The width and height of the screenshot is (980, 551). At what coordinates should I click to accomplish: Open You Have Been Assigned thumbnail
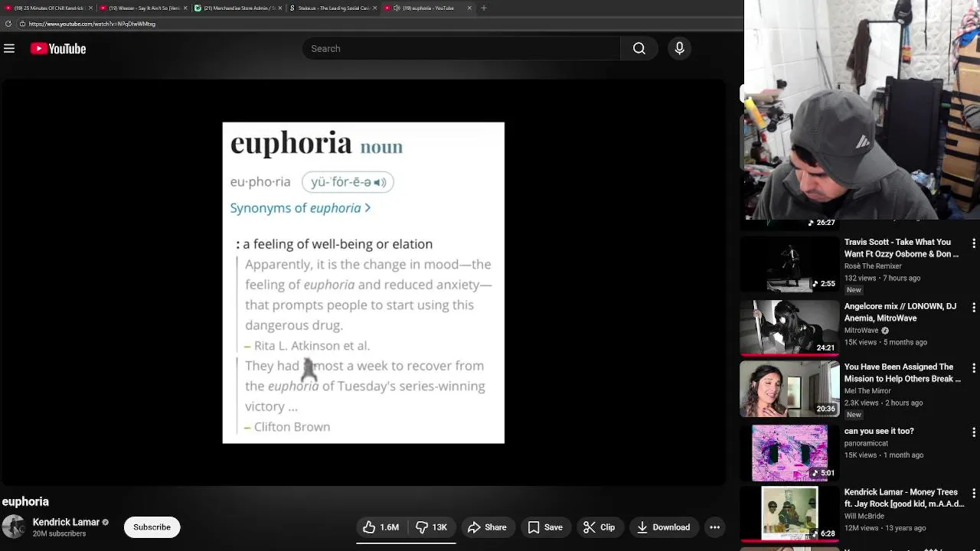(789, 389)
